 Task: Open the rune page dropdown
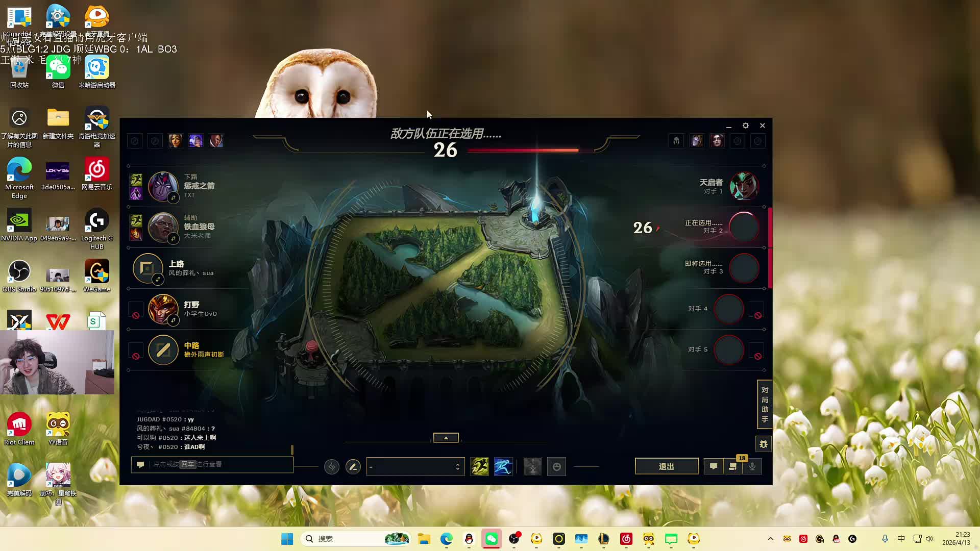tap(415, 466)
